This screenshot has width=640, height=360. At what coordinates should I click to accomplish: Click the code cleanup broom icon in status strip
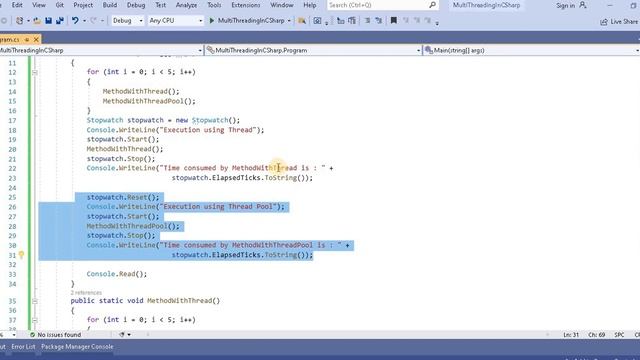click(122, 335)
